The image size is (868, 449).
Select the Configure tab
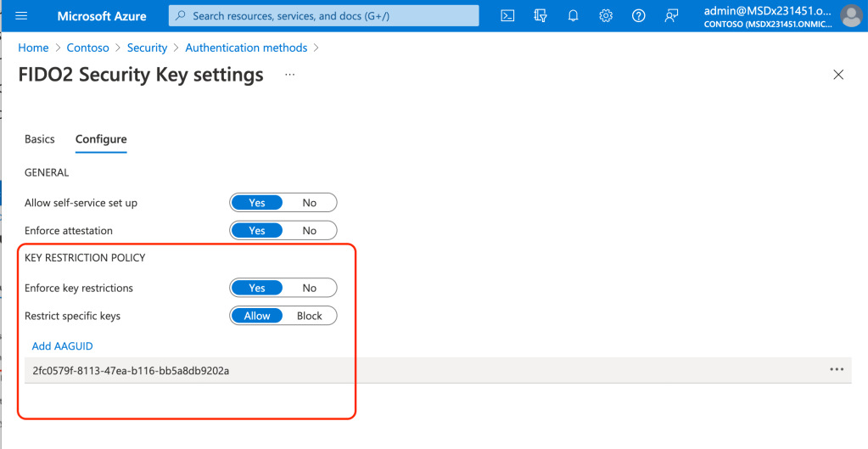click(101, 139)
